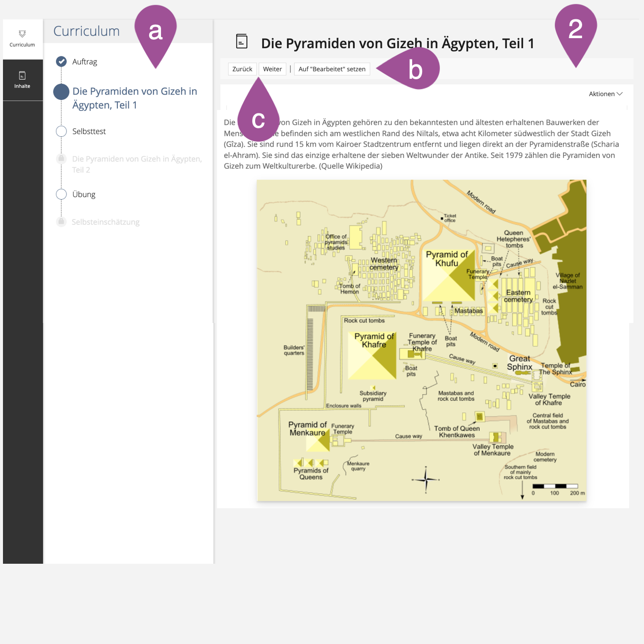Select the Übung status circle
The height and width of the screenshot is (644, 644).
click(x=61, y=194)
